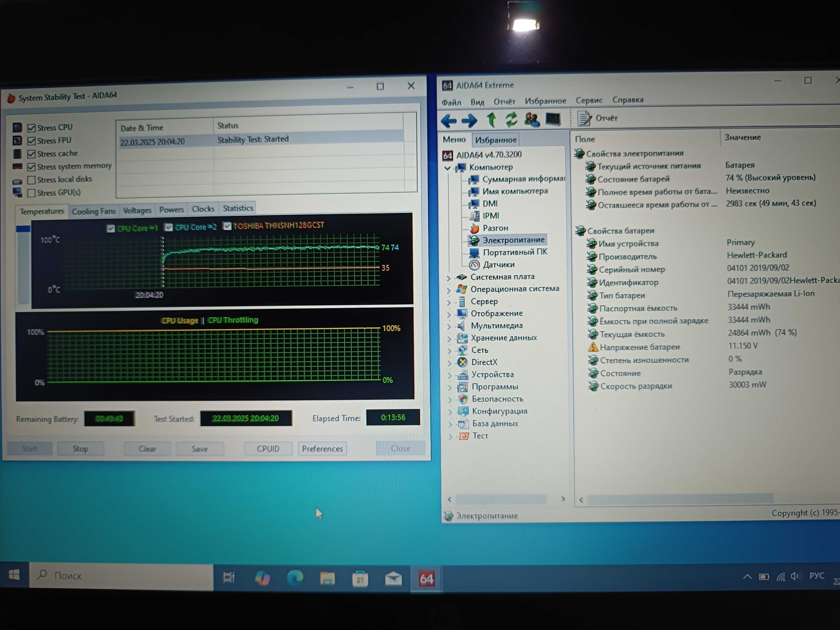
Task: Open Microsoft Store from the taskbar
Action: pos(360,579)
